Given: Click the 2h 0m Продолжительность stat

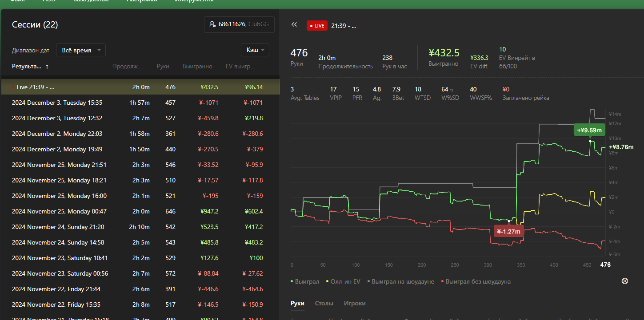Looking at the screenshot, I should 345,62.
